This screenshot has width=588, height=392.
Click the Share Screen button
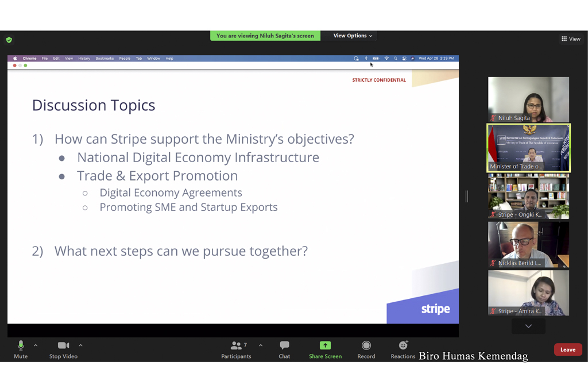point(325,349)
